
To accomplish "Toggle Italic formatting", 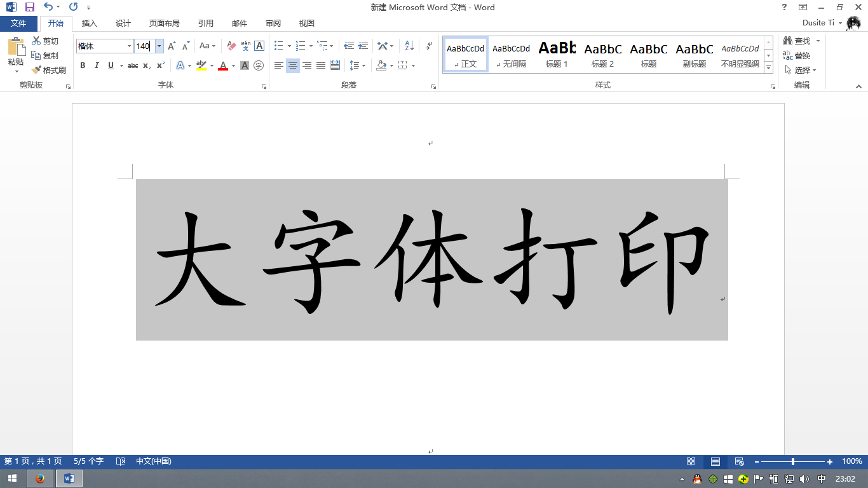I will pyautogui.click(x=97, y=65).
